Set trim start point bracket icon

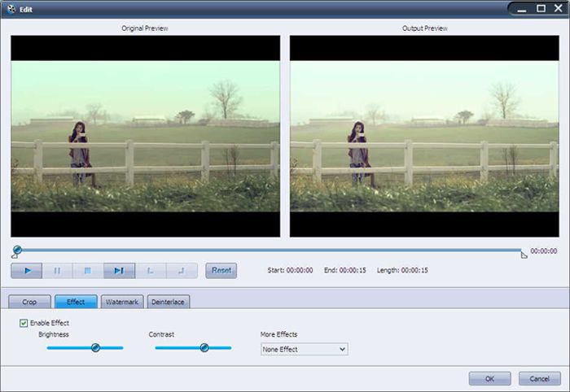coord(151,271)
